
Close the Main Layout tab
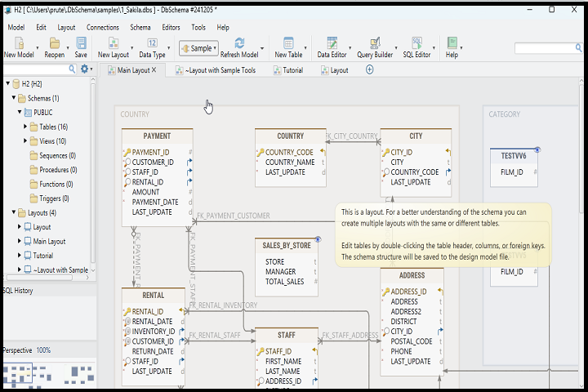pyautogui.click(x=154, y=70)
